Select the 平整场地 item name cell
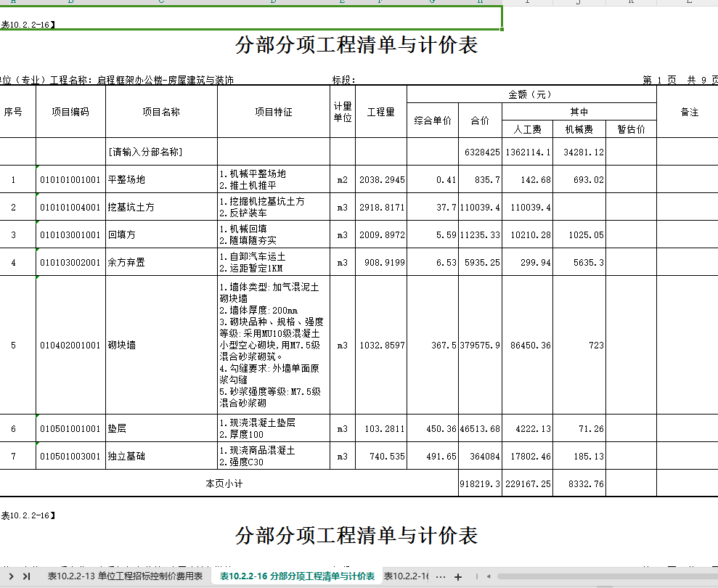718x588 pixels. (x=161, y=179)
